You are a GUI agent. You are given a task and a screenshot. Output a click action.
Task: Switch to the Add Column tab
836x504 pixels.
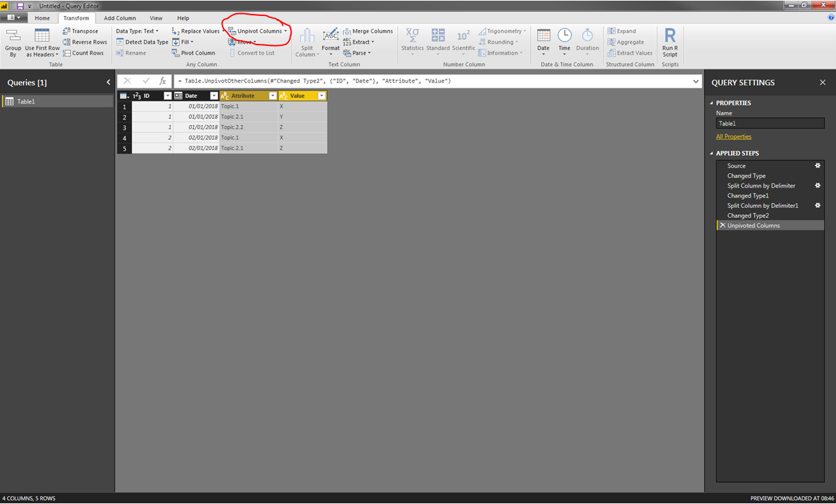click(120, 18)
